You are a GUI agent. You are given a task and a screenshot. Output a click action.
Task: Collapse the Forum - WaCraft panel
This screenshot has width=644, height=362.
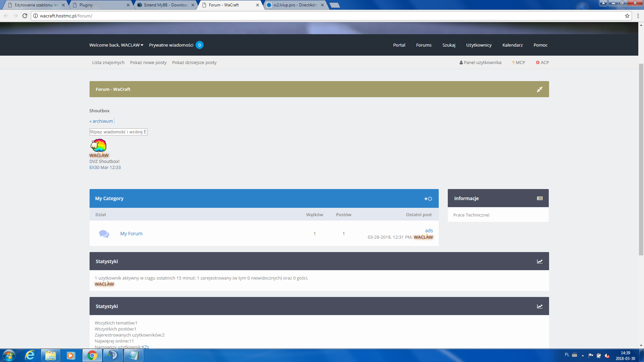click(x=539, y=89)
